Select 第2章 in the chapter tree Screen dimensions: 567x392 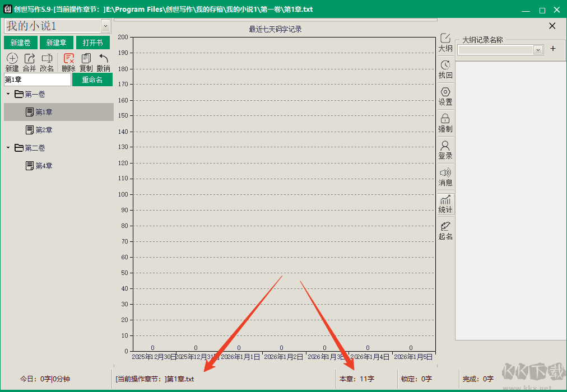click(x=44, y=130)
